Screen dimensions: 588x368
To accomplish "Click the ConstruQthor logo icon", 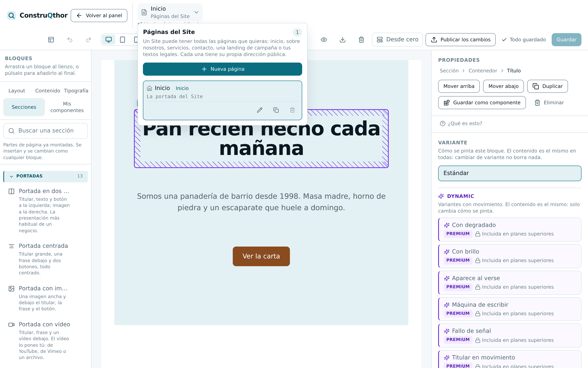I will (11, 16).
